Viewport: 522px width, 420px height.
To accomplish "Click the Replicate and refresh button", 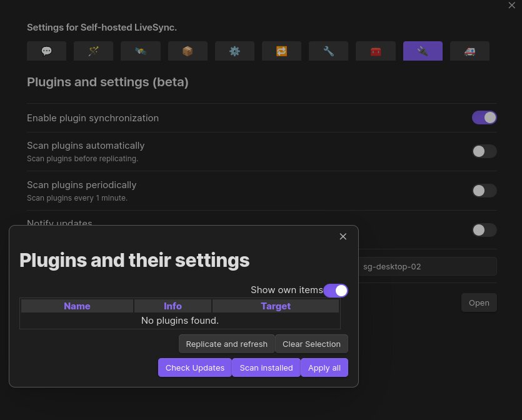I will tap(226, 344).
